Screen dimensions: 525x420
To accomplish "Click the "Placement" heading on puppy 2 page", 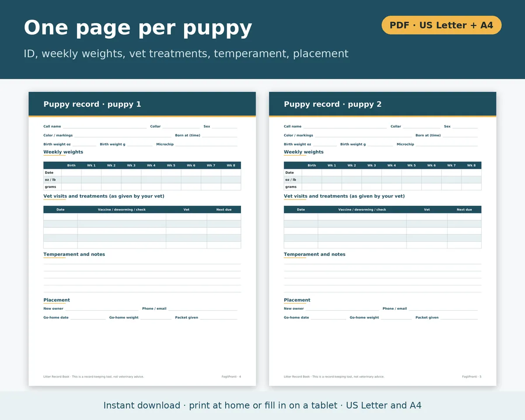I will point(297,300).
